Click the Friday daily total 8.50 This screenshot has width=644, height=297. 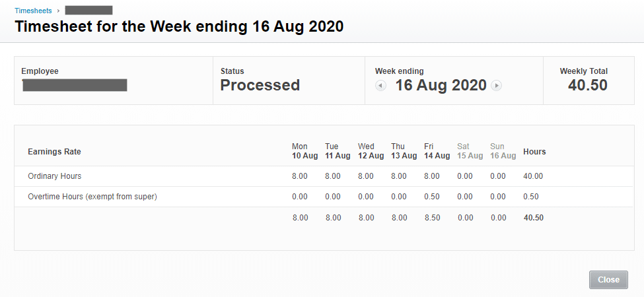pyautogui.click(x=432, y=218)
